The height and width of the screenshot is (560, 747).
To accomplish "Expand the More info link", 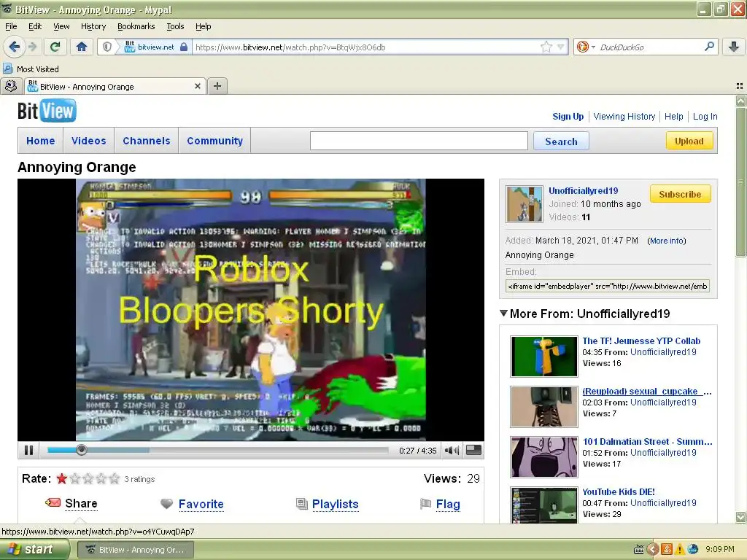I will (x=667, y=241).
